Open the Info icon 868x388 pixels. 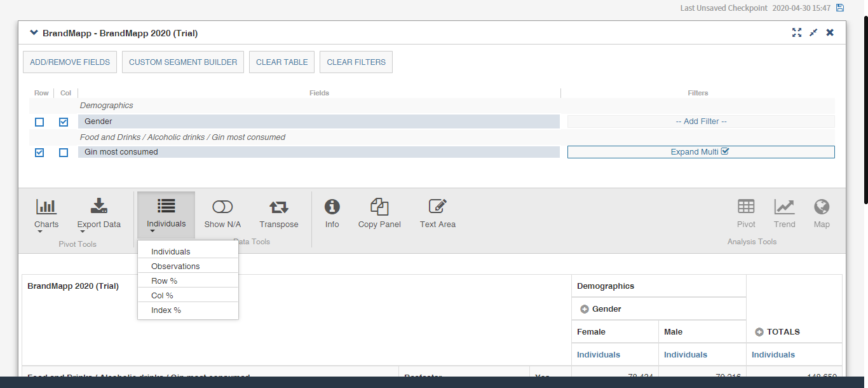pyautogui.click(x=332, y=207)
